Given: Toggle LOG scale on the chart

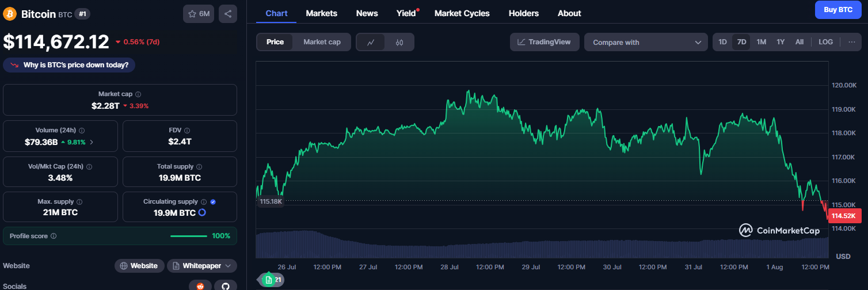Looking at the screenshot, I should point(825,42).
